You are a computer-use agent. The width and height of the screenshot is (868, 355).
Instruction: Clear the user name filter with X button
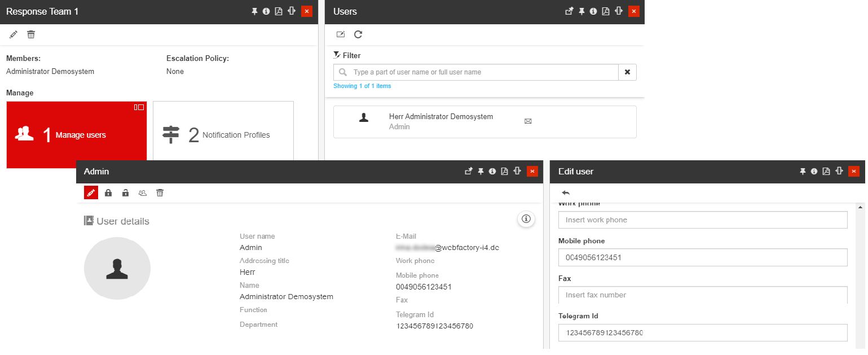627,72
